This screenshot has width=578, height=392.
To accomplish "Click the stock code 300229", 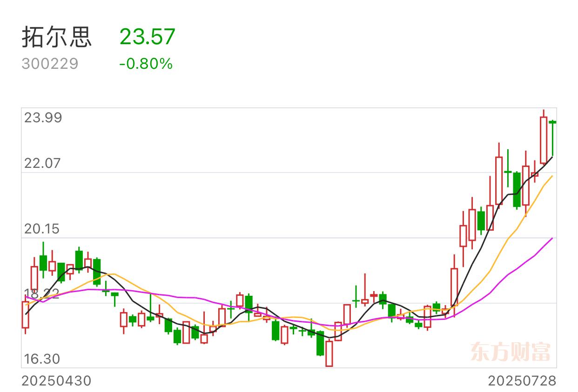I will [50, 64].
